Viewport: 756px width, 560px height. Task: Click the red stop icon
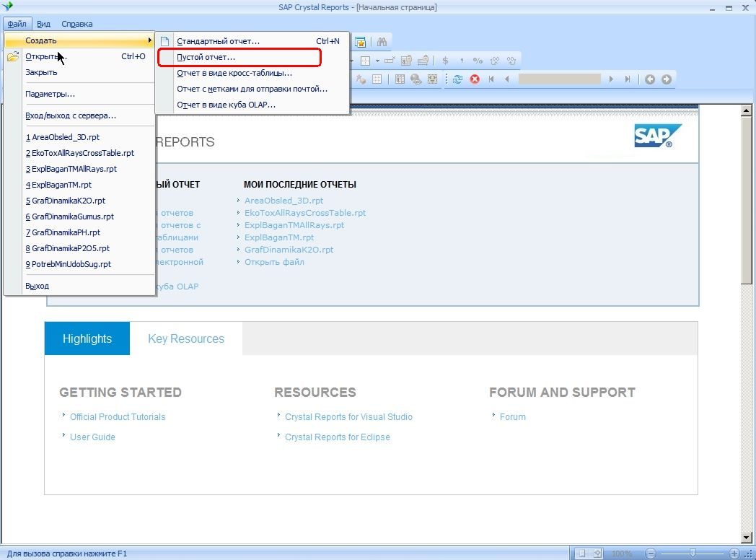coord(475,79)
